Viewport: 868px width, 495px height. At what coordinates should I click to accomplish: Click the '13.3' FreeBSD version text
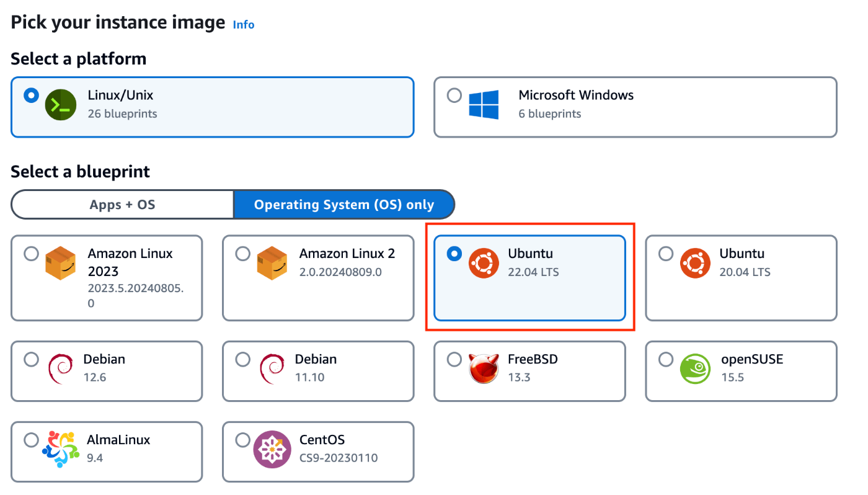[519, 377]
